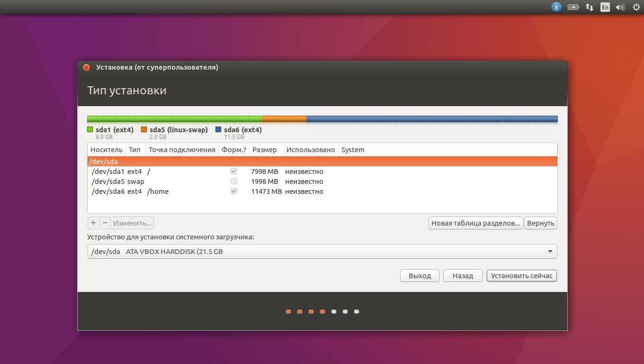
Task: Click the Размер column header
Action: pos(264,150)
